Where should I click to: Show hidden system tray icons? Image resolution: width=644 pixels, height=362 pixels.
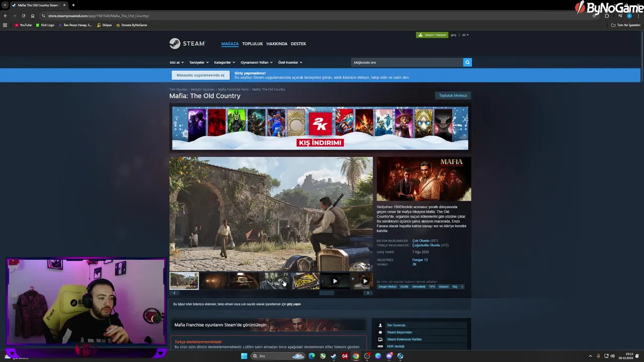[x=590, y=356]
